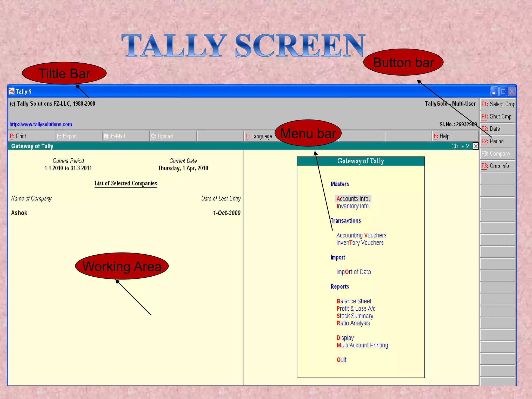
Task: Open Ratio Analysis report
Action: [x=353, y=323]
